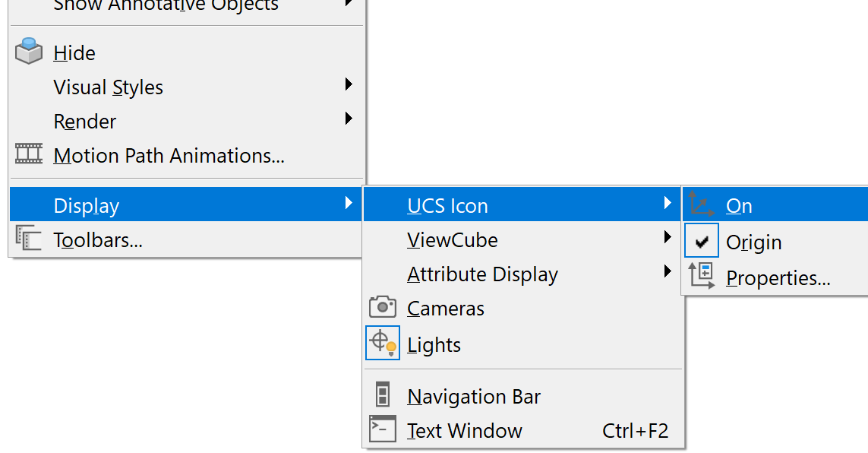Image resolution: width=868 pixels, height=453 pixels.
Task: Click the Hide 3D box icon
Action: [x=29, y=51]
